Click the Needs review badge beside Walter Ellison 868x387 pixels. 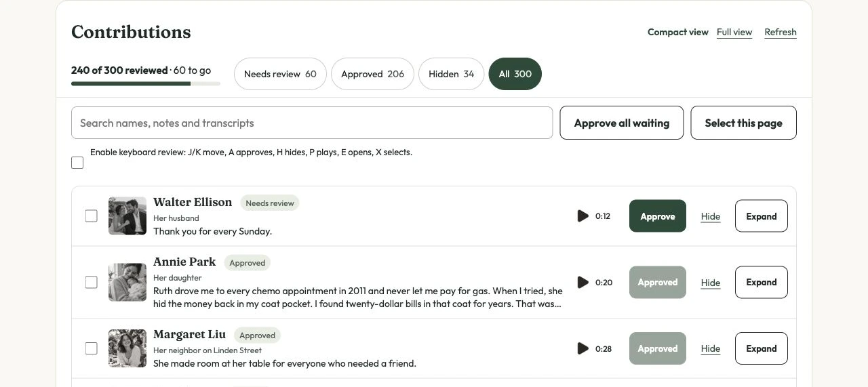tap(270, 203)
